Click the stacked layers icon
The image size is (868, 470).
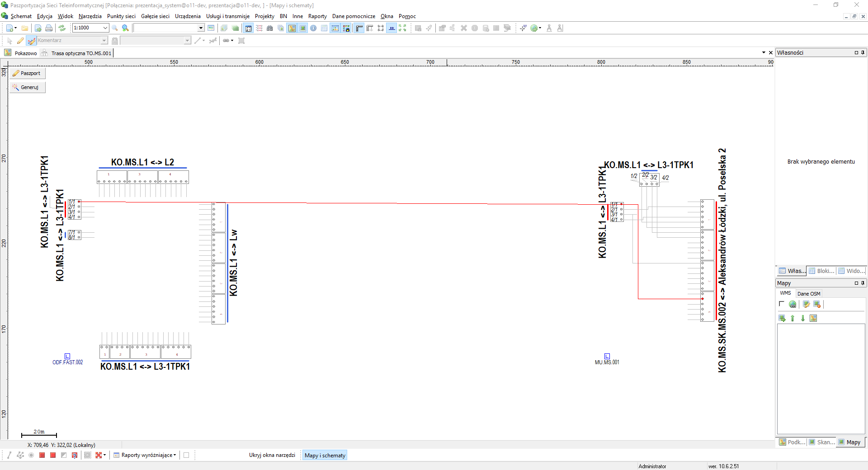(507, 28)
